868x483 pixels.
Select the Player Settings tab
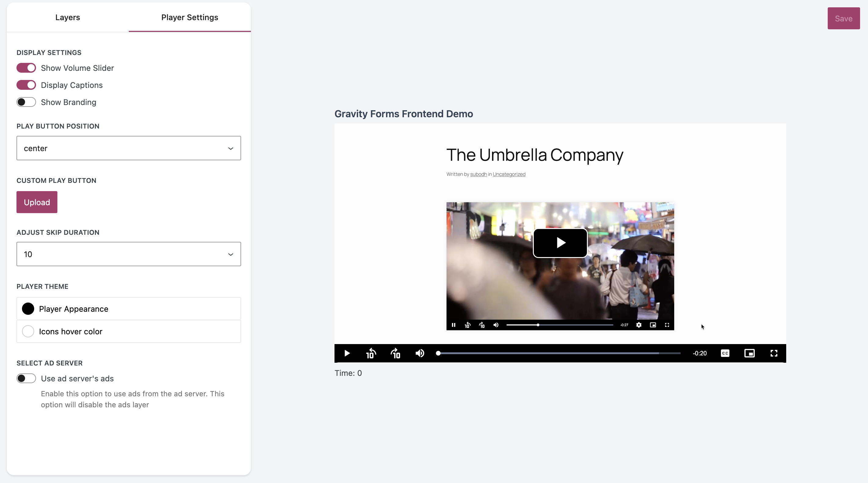(189, 17)
